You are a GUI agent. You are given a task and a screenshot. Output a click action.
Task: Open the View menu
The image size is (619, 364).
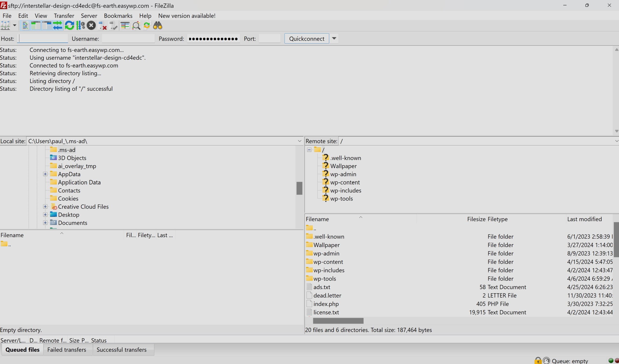click(x=41, y=16)
